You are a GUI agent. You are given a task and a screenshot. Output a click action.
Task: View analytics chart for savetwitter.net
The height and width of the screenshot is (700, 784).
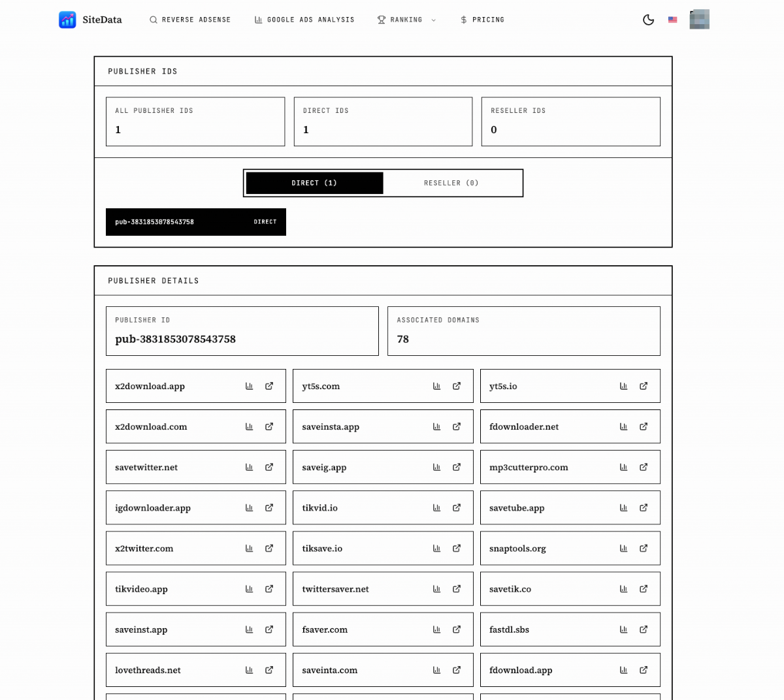pos(249,467)
